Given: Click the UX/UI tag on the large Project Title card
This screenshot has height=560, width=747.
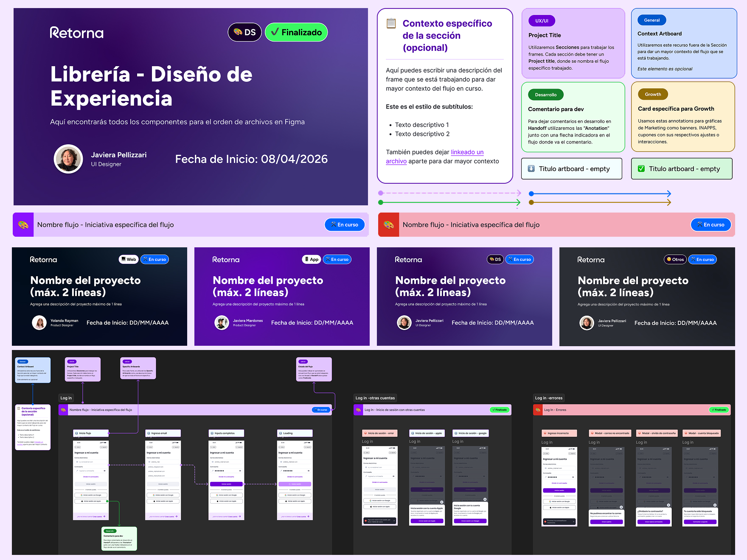Looking at the screenshot, I should pos(542,20).
